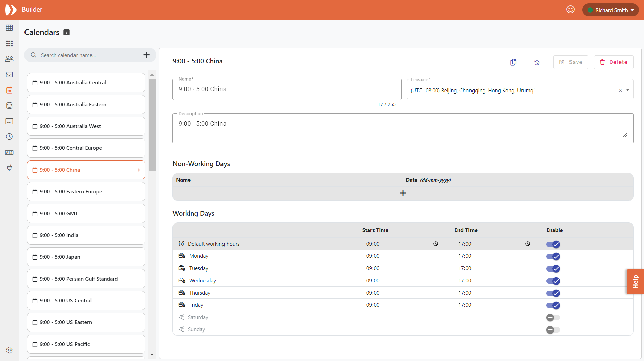Open the Richard Smith user menu

point(610,10)
